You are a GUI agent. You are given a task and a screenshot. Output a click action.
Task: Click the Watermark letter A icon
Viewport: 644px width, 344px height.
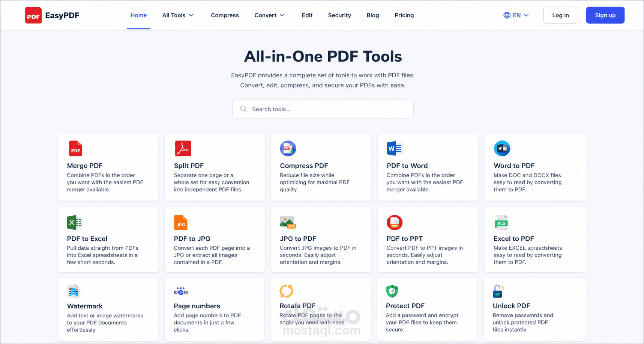pyautogui.click(x=74, y=291)
